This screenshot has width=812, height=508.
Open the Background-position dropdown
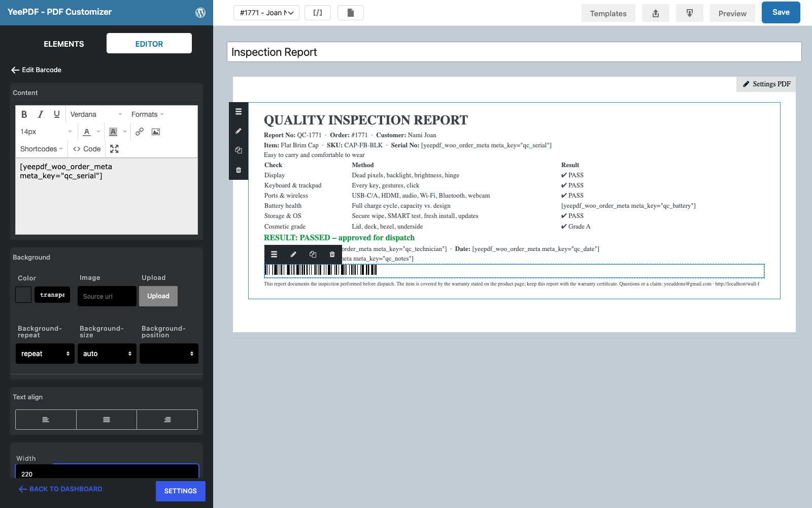click(x=169, y=354)
